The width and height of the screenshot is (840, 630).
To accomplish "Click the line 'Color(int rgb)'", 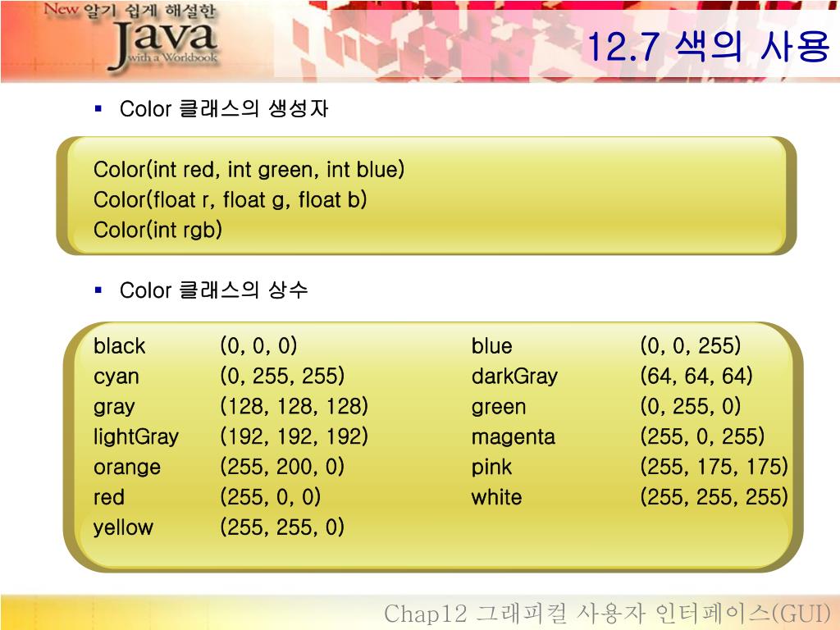I will [157, 230].
